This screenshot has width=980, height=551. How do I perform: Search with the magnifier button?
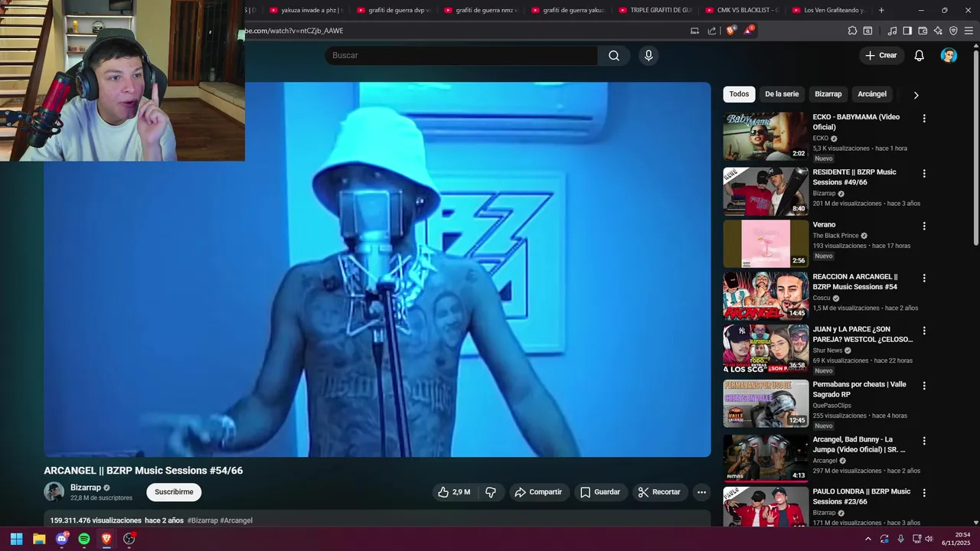614,55
